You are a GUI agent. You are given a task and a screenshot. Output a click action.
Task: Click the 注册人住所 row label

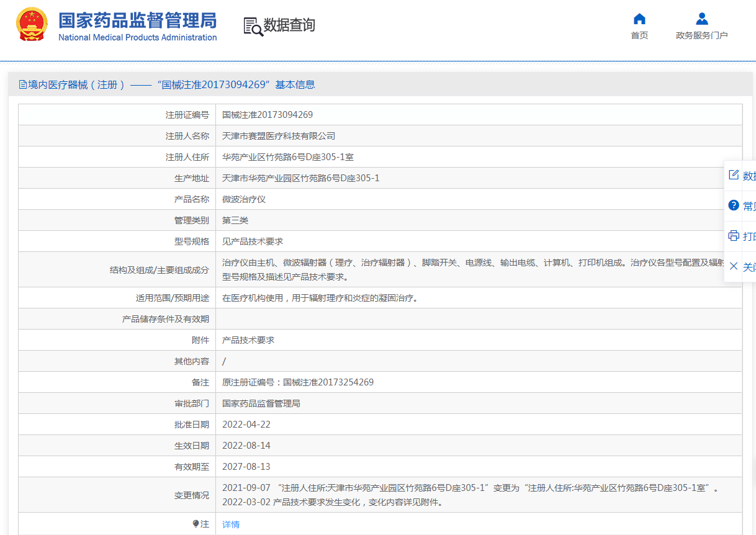click(x=187, y=157)
